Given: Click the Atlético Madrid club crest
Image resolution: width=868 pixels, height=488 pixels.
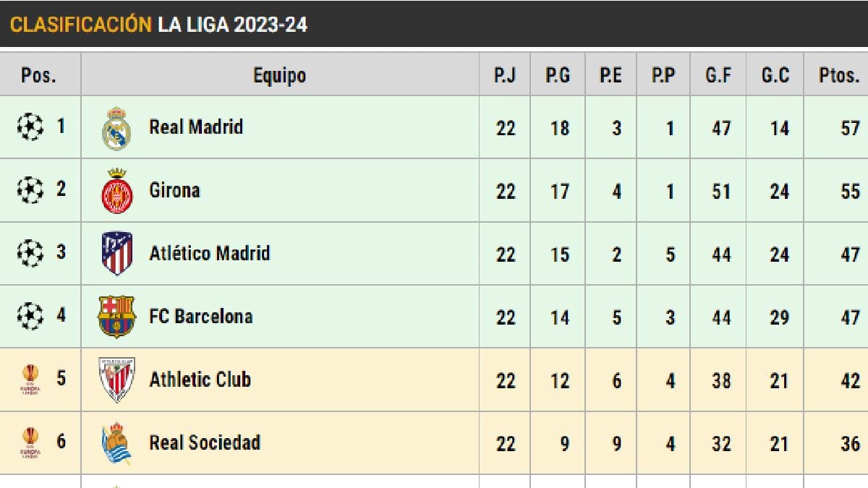Looking at the screenshot, I should pos(116,254).
